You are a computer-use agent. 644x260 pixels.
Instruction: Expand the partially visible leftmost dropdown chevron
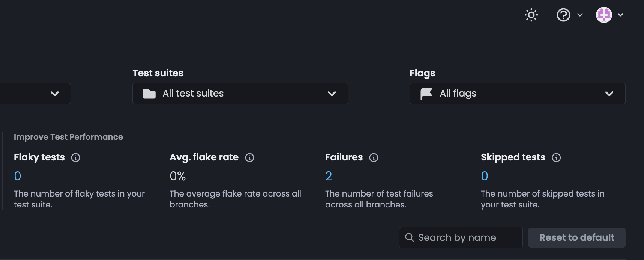tap(55, 94)
